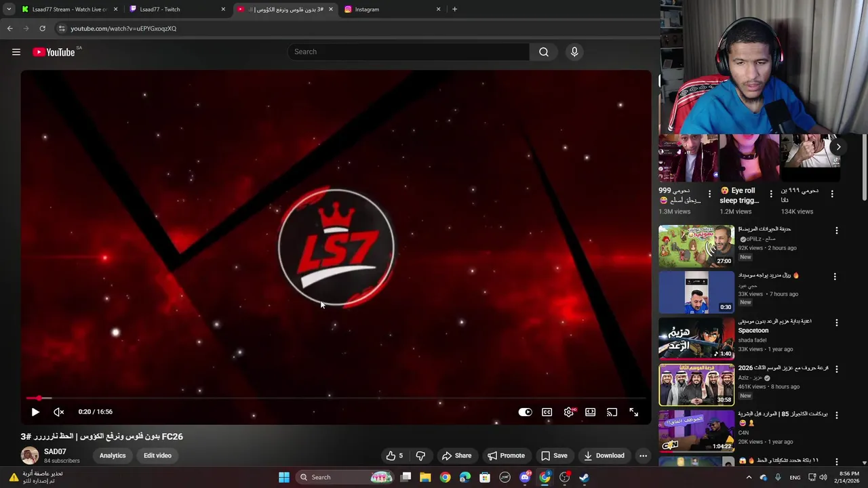Open Steam from the taskbar
This screenshot has height=488, width=868.
(x=584, y=477)
